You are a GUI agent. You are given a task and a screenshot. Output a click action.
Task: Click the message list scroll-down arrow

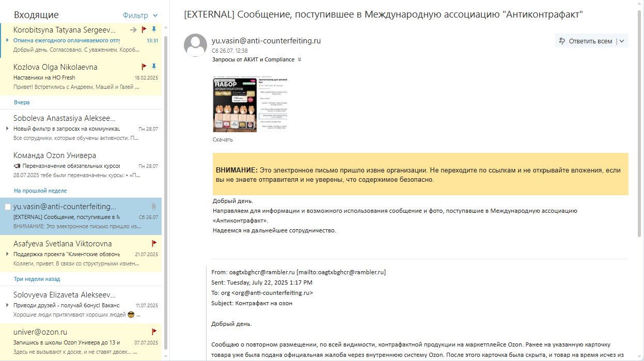[166, 356]
